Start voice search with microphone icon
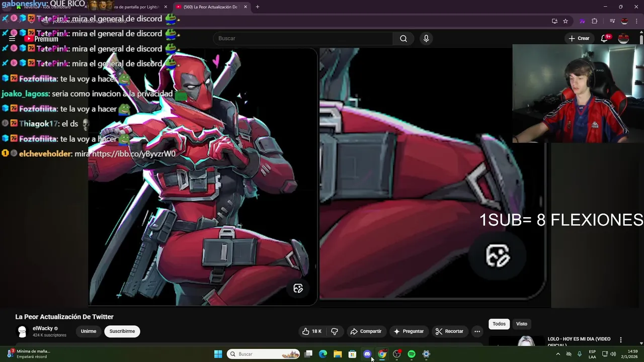Image resolution: width=644 pixels, height=362 pixels. tap(426, 39)
